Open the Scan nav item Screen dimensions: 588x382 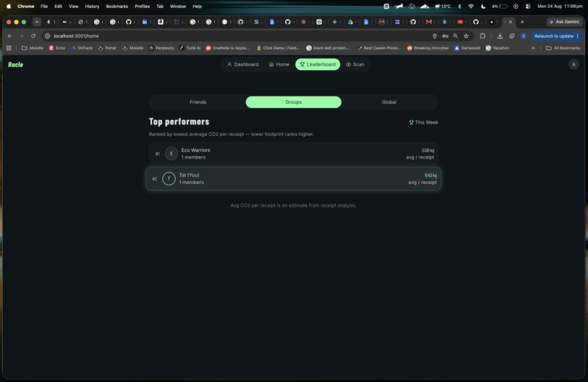click(x=355, y=64)
